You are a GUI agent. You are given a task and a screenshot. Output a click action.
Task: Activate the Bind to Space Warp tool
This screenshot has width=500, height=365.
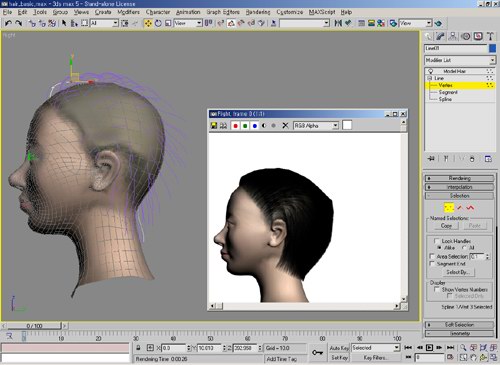[52, 23]
